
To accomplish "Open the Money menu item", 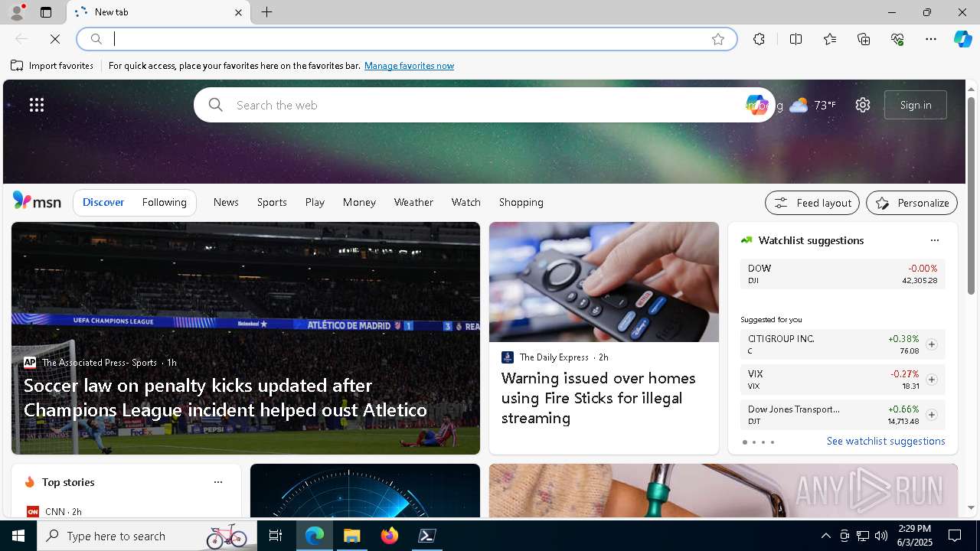I will click(x=359, y=202).
